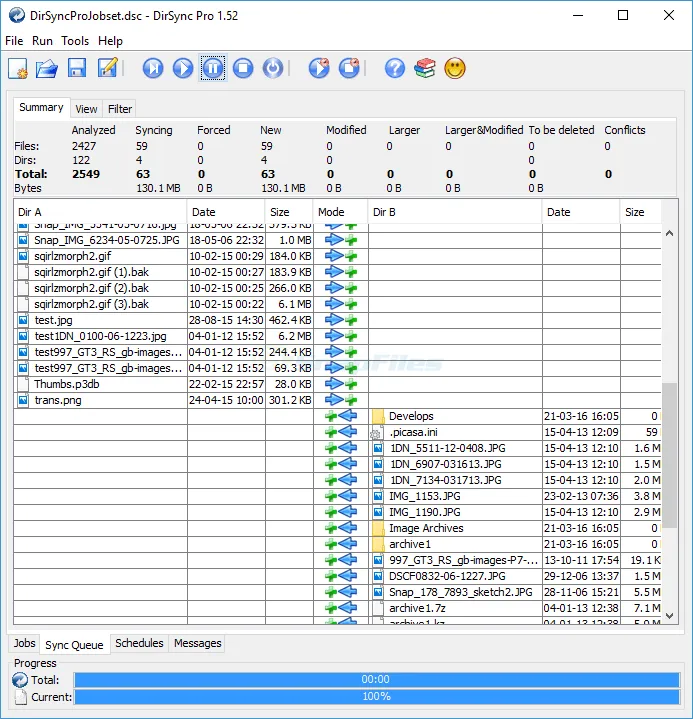693x719 pixels.
Task: Select the Thumbs.p3db file row
Action: (337, 384)
